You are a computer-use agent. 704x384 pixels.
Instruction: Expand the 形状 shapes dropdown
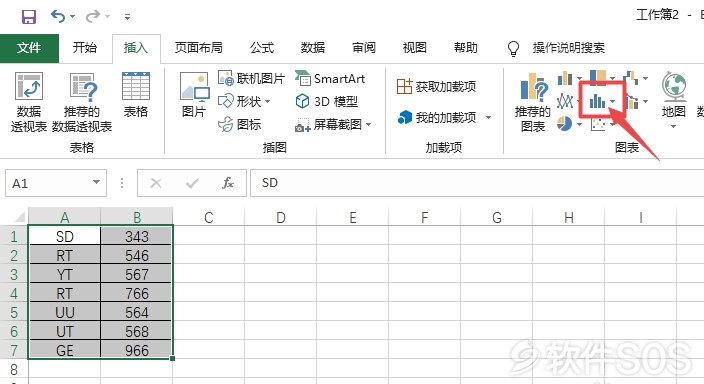(x=267, y=102)
